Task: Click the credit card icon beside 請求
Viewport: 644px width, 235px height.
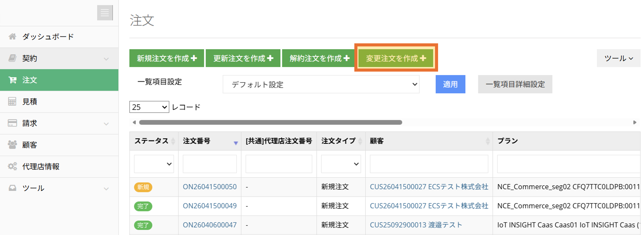Action: click(x=12, y=123)
